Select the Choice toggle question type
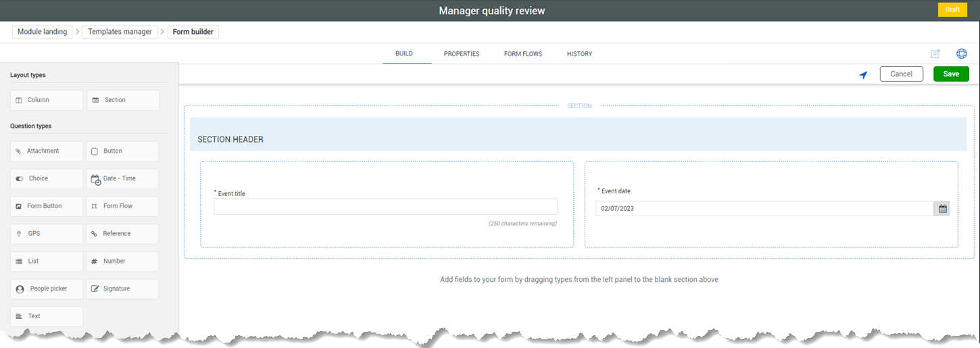Image resolution: width=980 pixels, height=348 pixels. 47,179
